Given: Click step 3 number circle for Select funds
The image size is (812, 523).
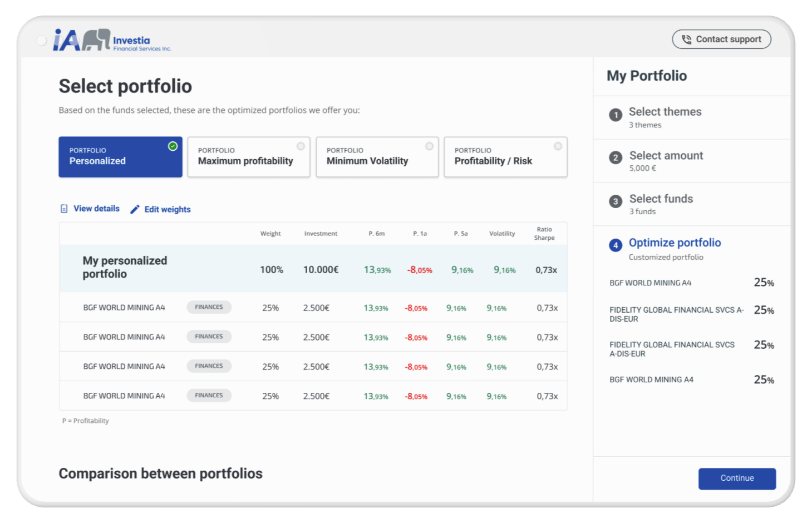Looking at the screenshot, I should click(616, 201).
